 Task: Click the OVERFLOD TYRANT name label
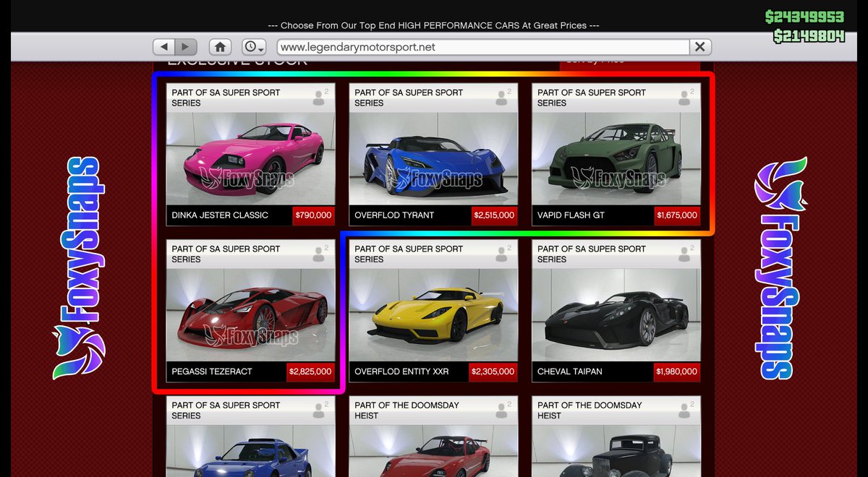(x=394, y=215)
